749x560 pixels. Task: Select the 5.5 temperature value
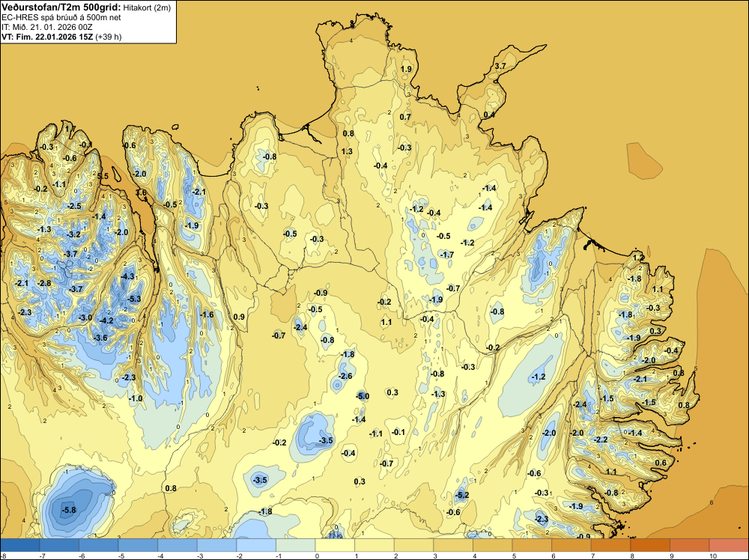(103, 176)
